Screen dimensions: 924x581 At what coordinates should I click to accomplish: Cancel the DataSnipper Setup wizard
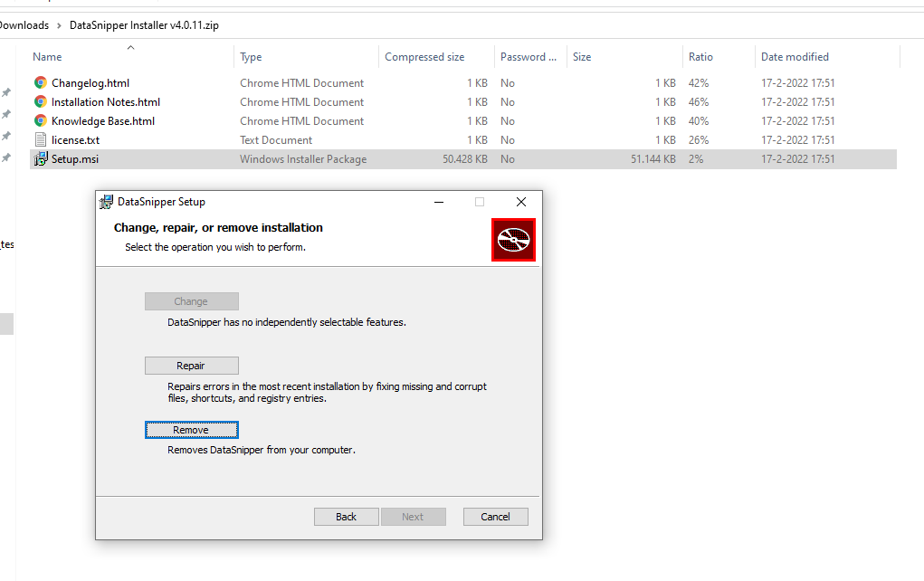tap(496, 516)
